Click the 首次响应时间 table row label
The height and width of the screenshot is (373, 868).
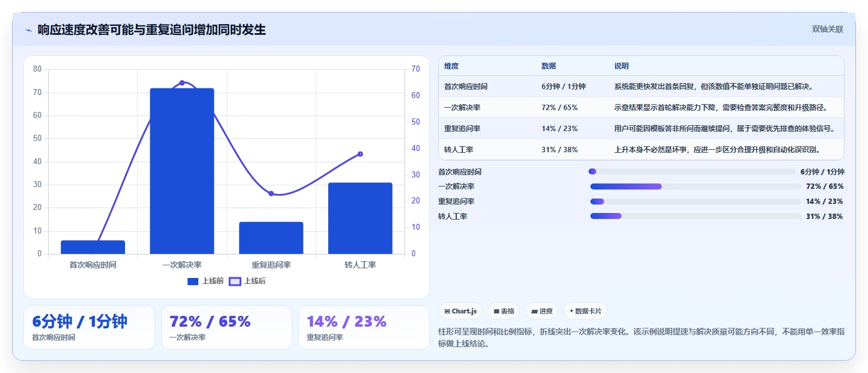(x=466, y=87)
